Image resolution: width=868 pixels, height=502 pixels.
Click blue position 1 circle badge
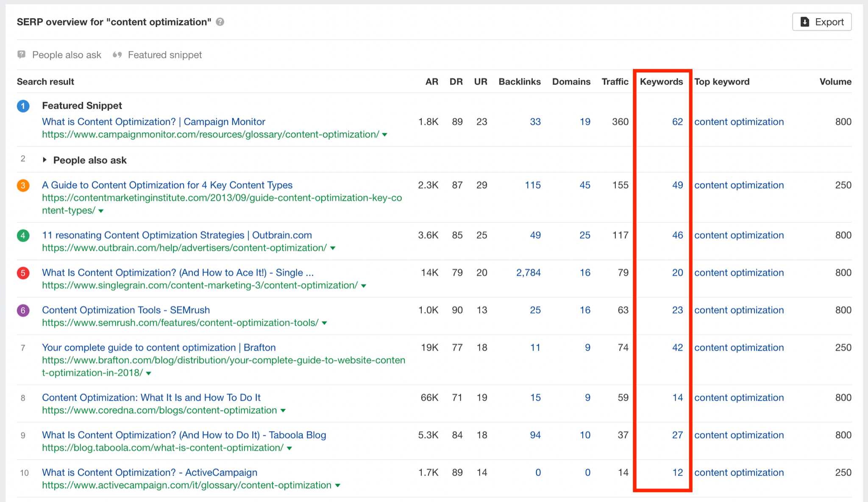23,106
